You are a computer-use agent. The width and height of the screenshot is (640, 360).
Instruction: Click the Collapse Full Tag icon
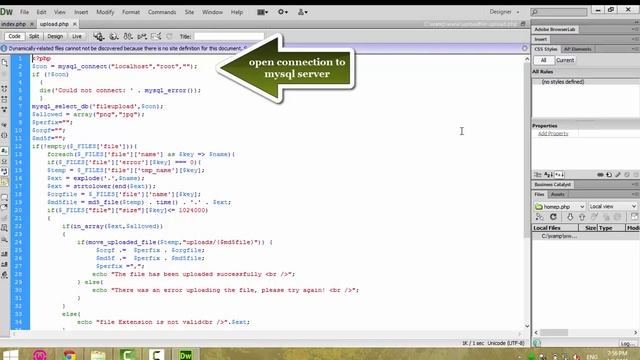pos(4,89)
